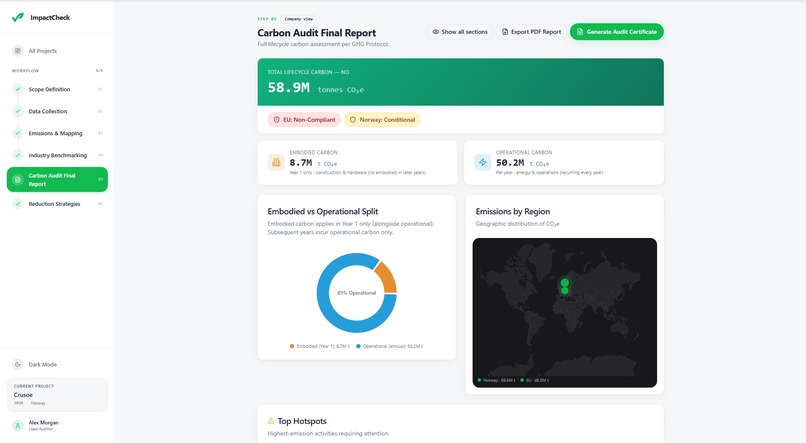Click the Operational Carbon lightning icon
This screenshot has height=443, width=806.
click(x=483, y=162)
